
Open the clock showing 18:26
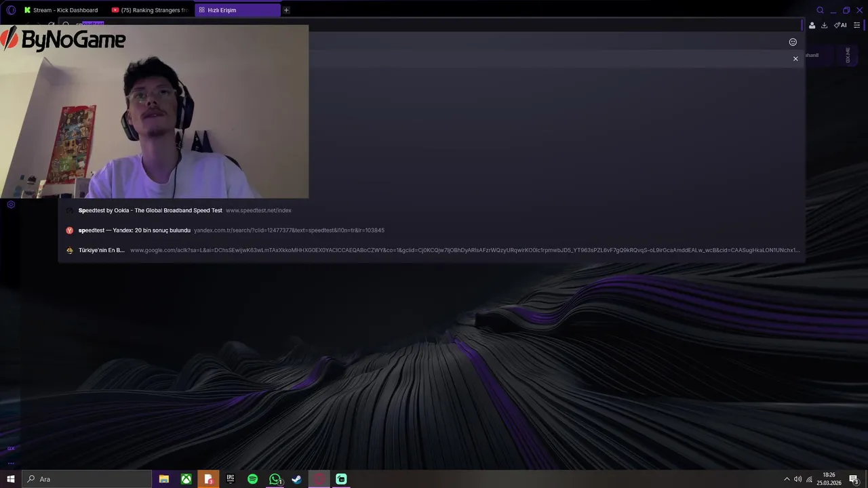829,479
